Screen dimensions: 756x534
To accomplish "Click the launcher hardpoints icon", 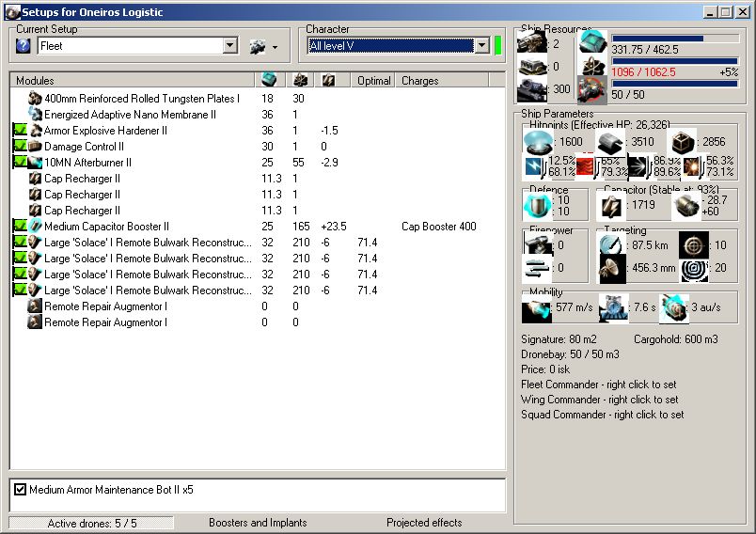I will (x=532, y=66).
